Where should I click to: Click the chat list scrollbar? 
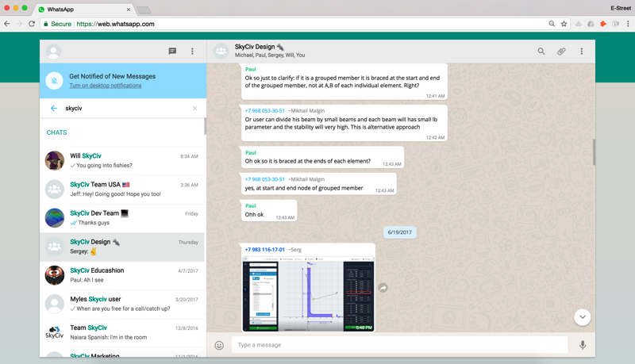pos(205,127)
